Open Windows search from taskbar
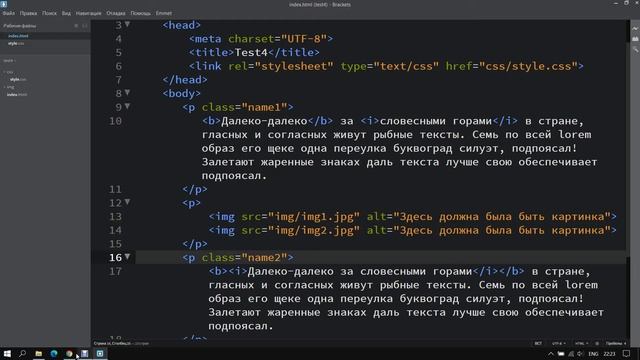640x360 pixels. (x=22, y=353)
